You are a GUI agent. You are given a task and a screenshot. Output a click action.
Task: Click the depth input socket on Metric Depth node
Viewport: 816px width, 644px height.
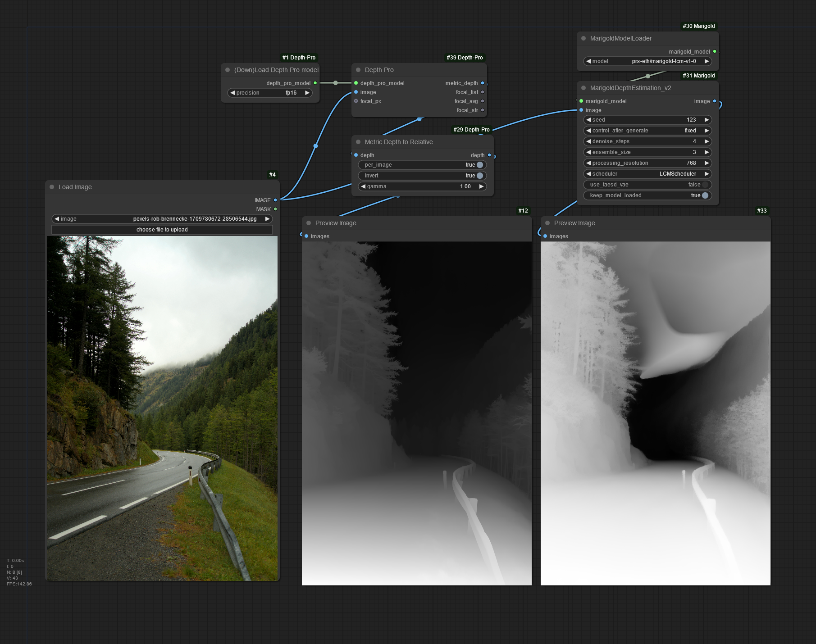pos(356,155)
